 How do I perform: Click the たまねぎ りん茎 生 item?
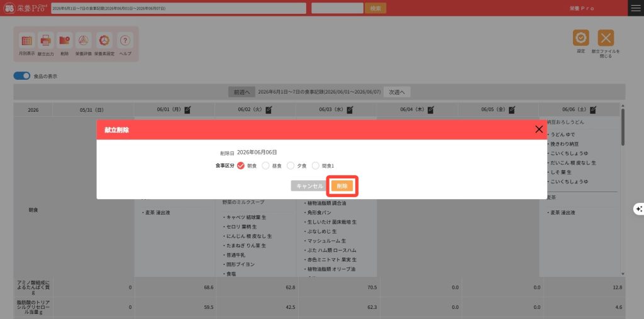point(245,246)
